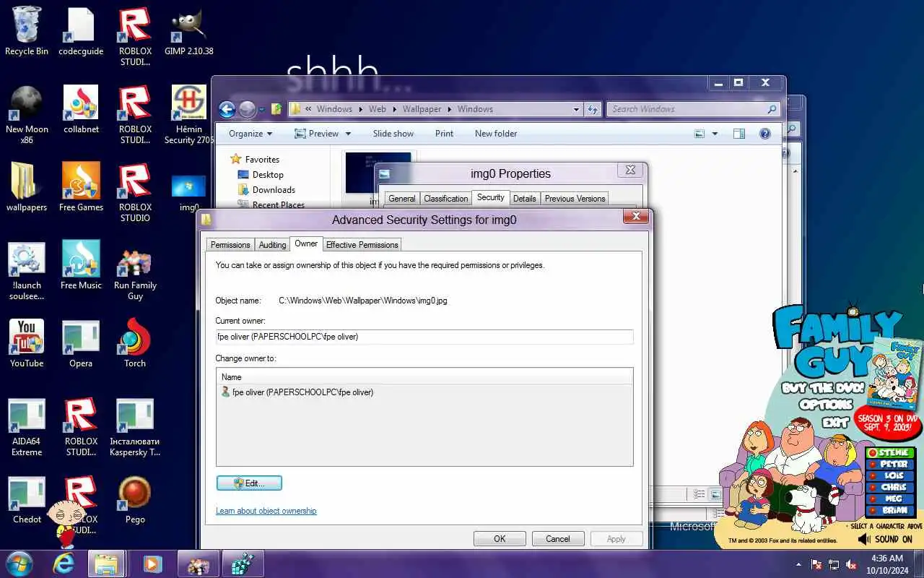Screen dimensions: 924x578
Task: Expand the Organize menu in Explorer
Action: point(250,134)
